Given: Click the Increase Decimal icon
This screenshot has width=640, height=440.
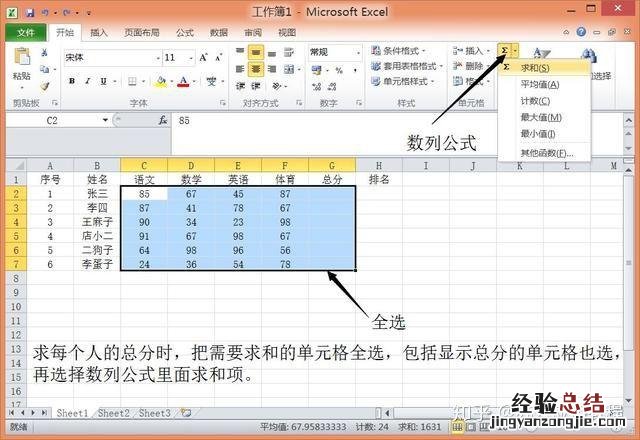Looking at the screenshot, I should [x=316, y=87].
